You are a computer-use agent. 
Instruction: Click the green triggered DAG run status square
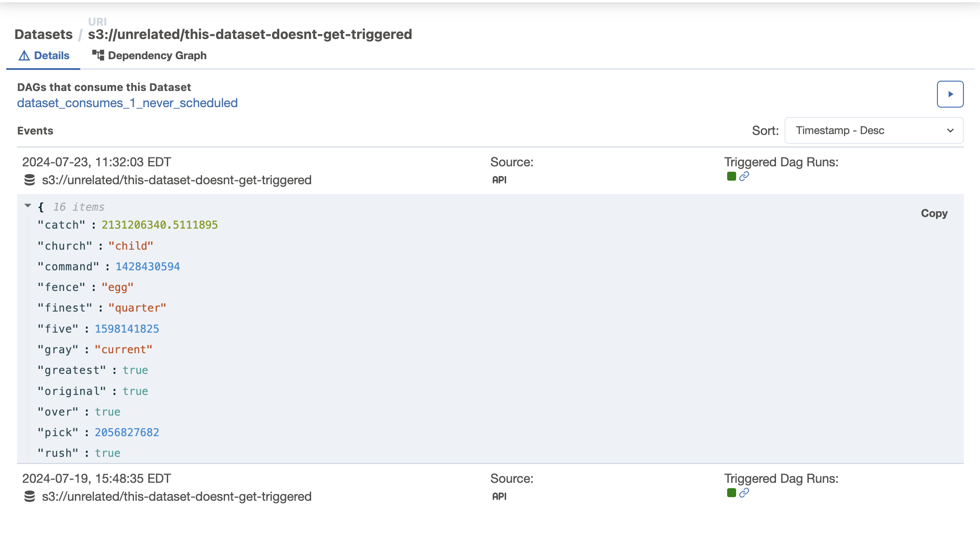731,177
